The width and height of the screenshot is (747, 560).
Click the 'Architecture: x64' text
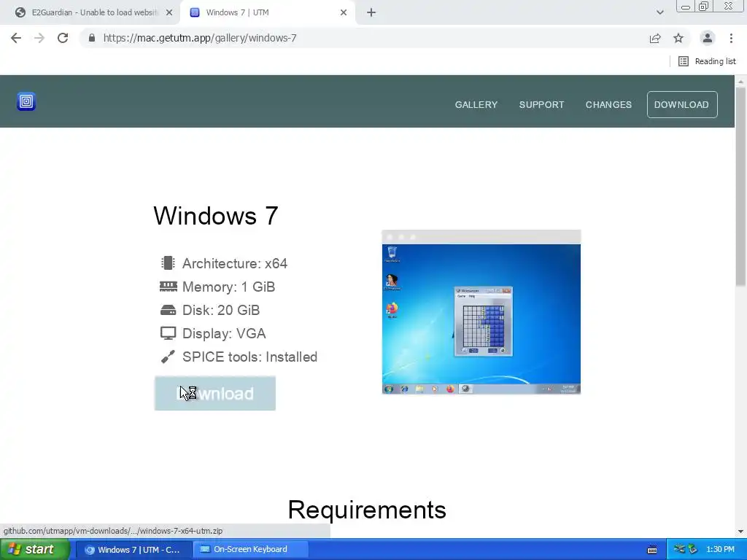235,263
